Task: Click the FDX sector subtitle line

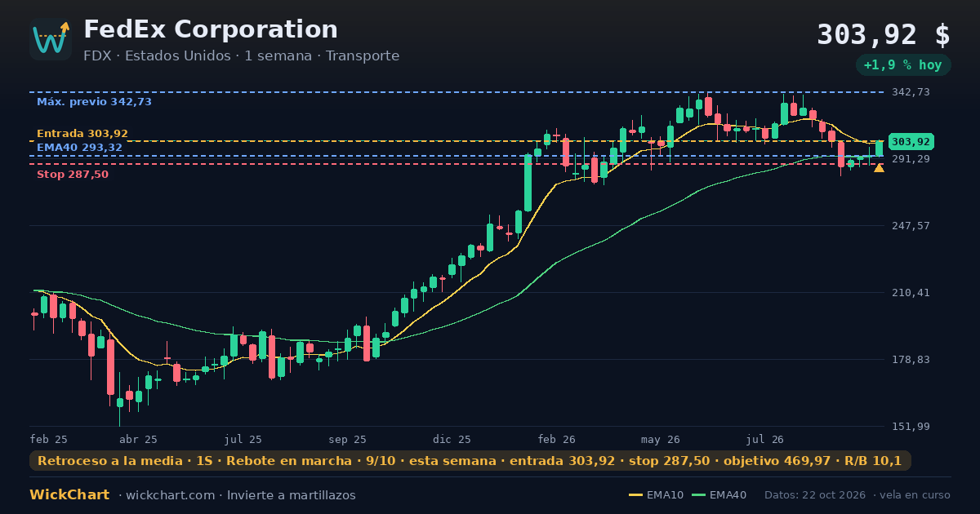Action: click(242, 55)
